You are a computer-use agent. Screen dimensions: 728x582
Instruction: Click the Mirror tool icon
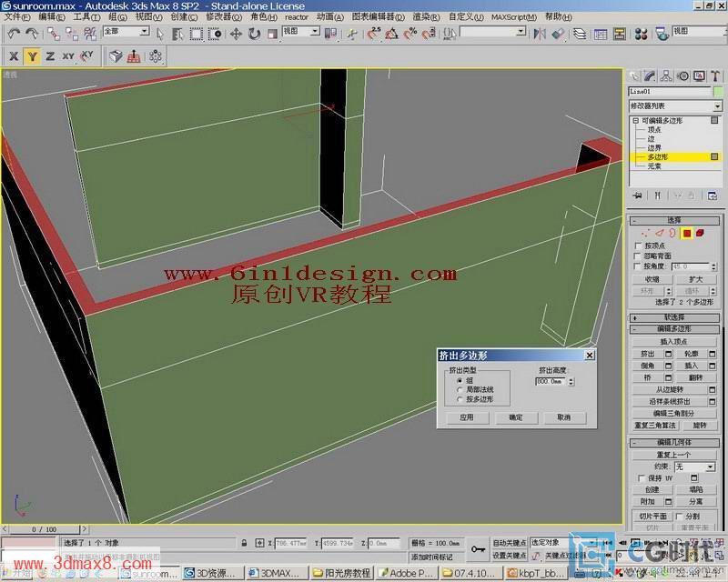[x=540, y=34]
